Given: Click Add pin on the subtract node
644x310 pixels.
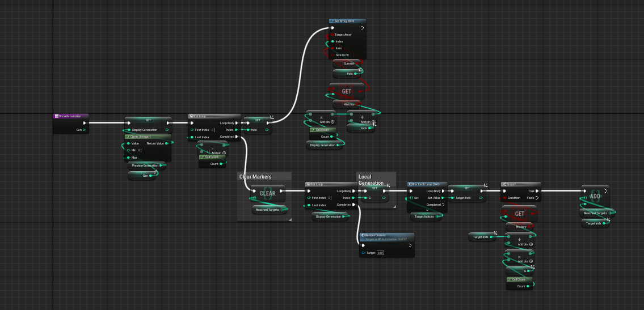Looking at the screenshot, I should [x=218, y=153].
